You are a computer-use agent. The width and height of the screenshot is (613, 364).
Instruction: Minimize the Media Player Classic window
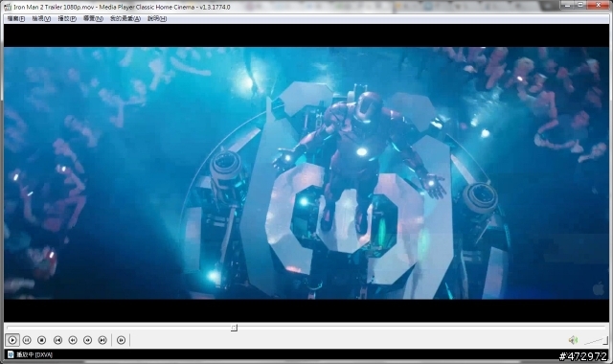point(567,5)
